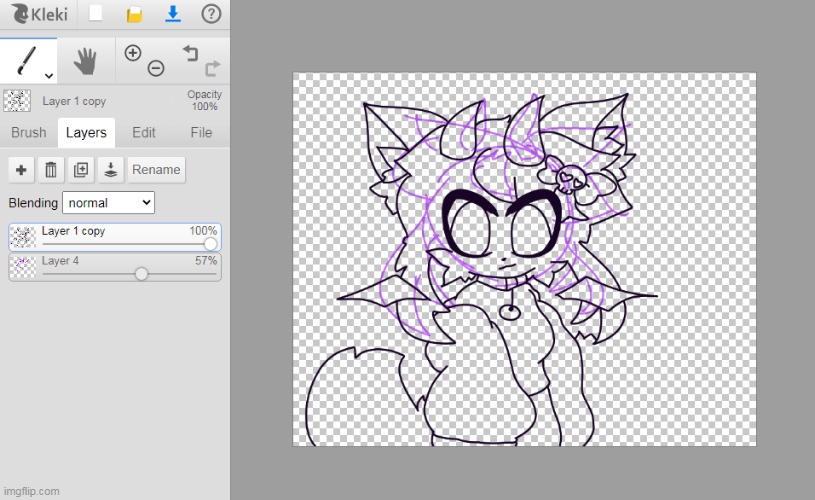Create a new blank image
This screenshot has width=815, height=500.
[x=95, y=14]
